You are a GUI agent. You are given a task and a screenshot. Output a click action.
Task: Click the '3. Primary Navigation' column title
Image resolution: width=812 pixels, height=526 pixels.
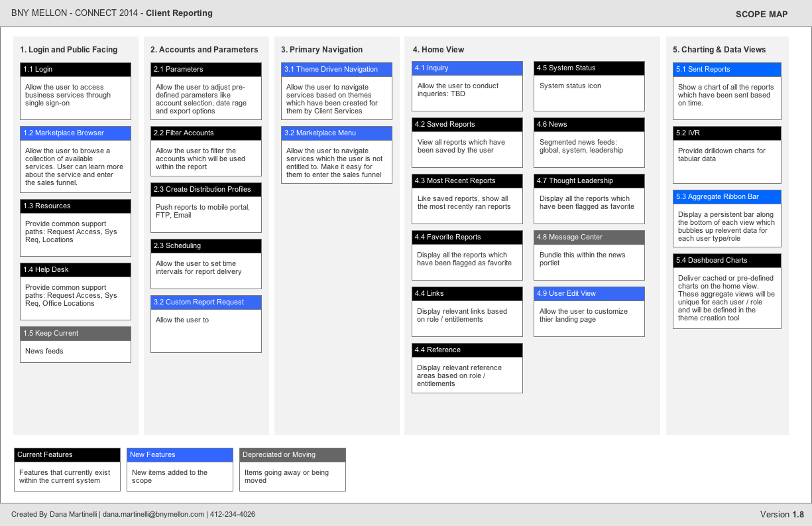click(x=321, y=50)
